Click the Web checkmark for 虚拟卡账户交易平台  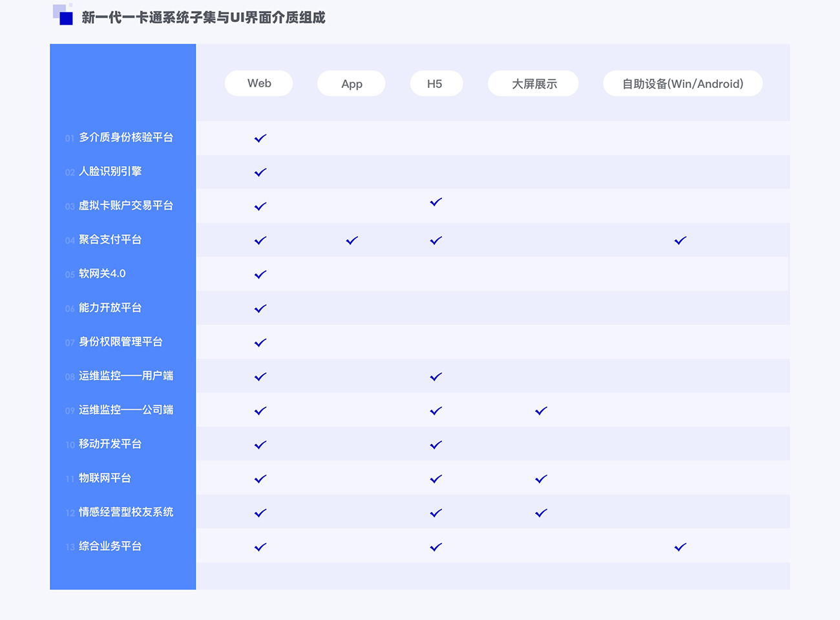coord(260,206)
